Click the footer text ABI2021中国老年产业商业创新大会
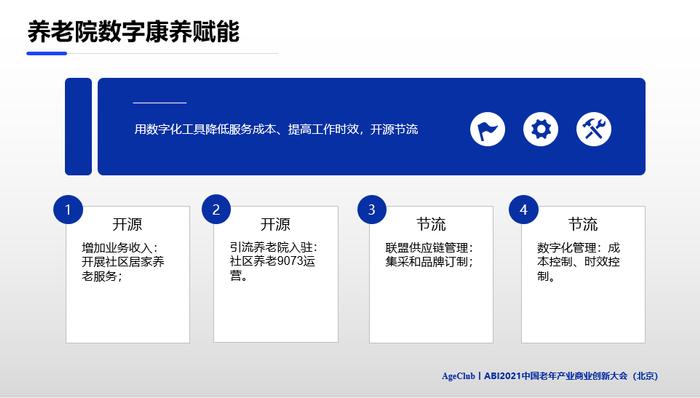The width and height of the screenshot is (700, 398). [556, 376]
